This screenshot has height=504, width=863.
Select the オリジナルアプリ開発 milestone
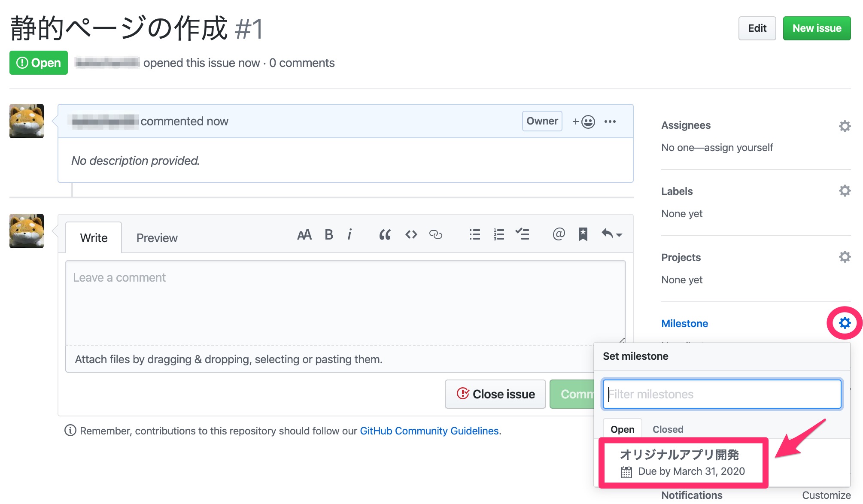(x=683, y=461)
